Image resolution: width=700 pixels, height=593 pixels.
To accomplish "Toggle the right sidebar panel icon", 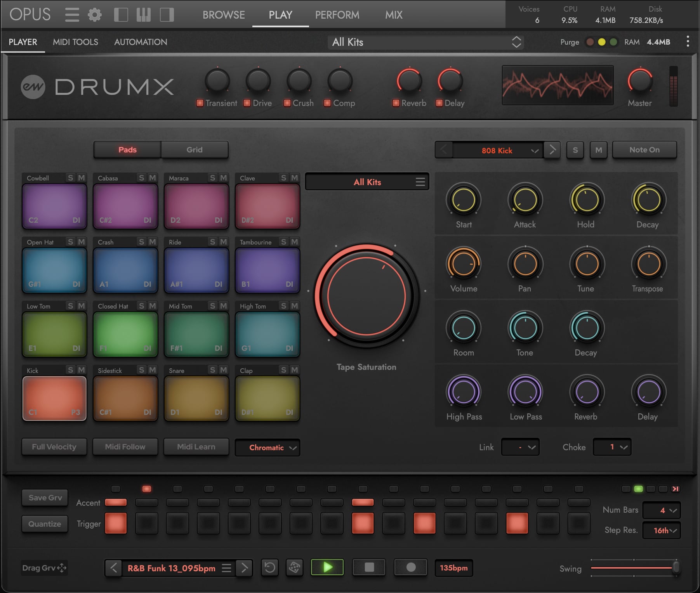I will [x=167, y=15].
